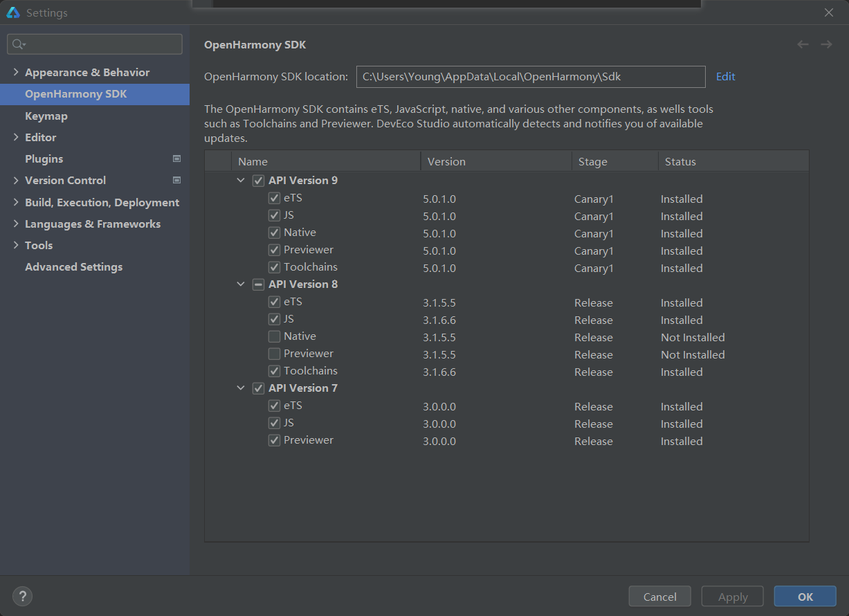Click Not Installed status for Previewer 3.1.5.5
Image resolution: width=849 pixels, height=616 pixels.
[693, 354]
